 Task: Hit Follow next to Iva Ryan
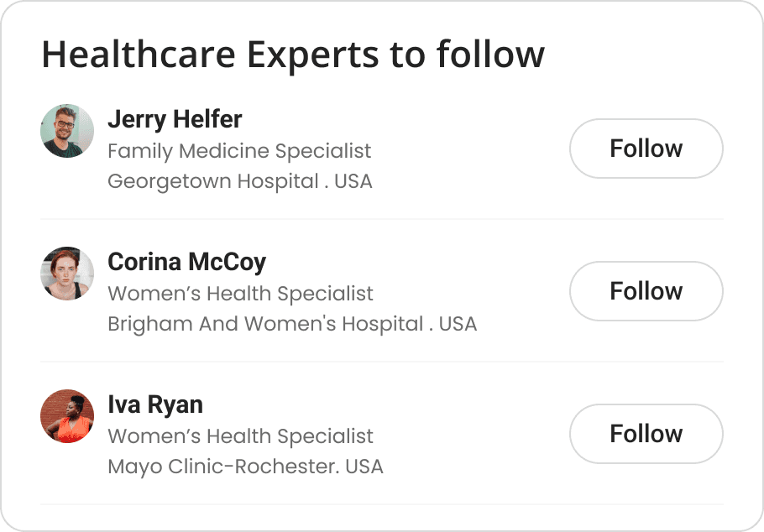click(x=646, y=434)
